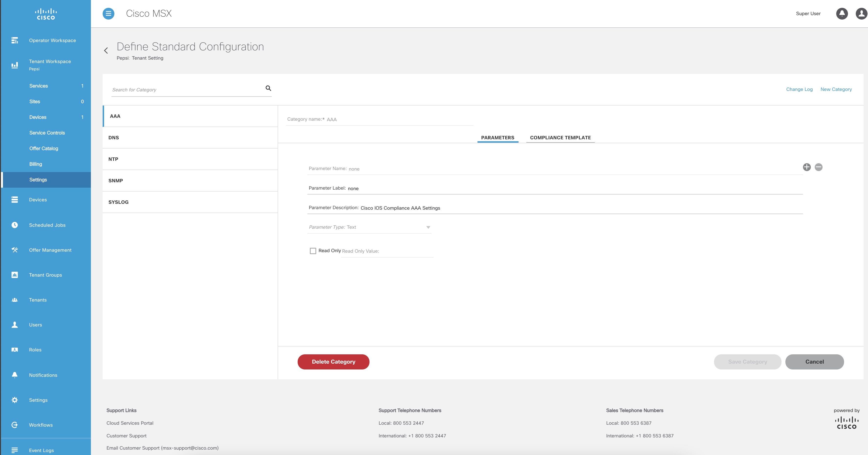Open the notifications bell in header
868x455 pixels.
pyautogui.click(x=842, y=13)
